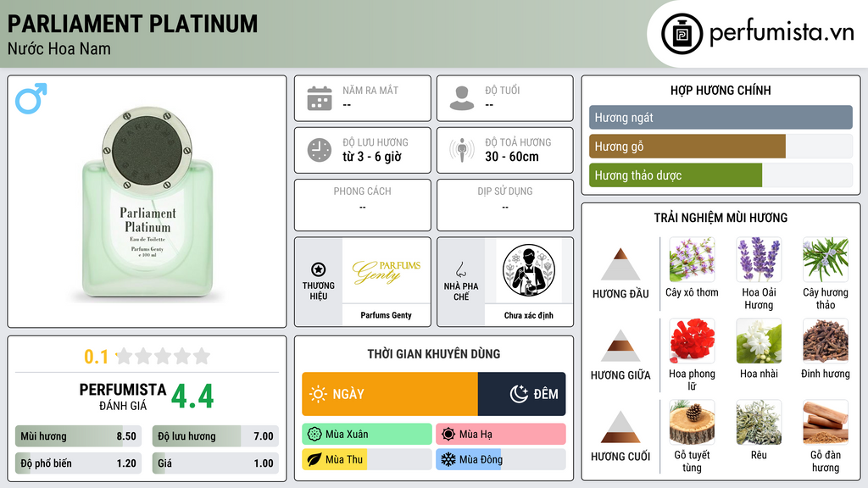The image size is (868, 488).
Task: Click the clock icon for Độ lưu hương
Action: pos(320,150)
